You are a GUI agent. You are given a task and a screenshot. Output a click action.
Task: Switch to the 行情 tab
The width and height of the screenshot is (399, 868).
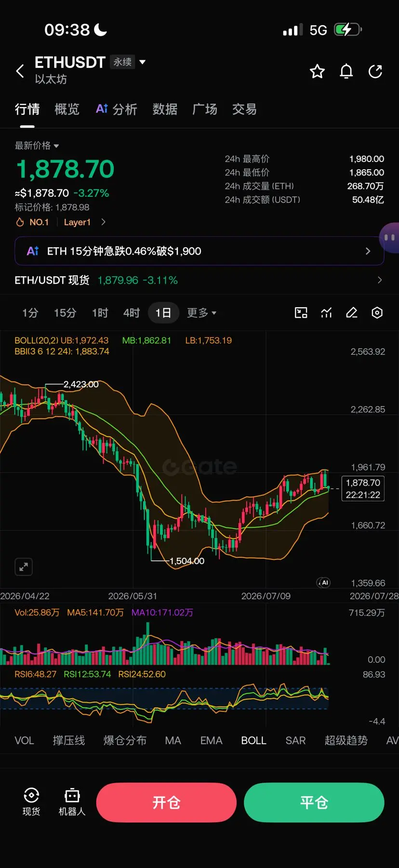[27, 109]
